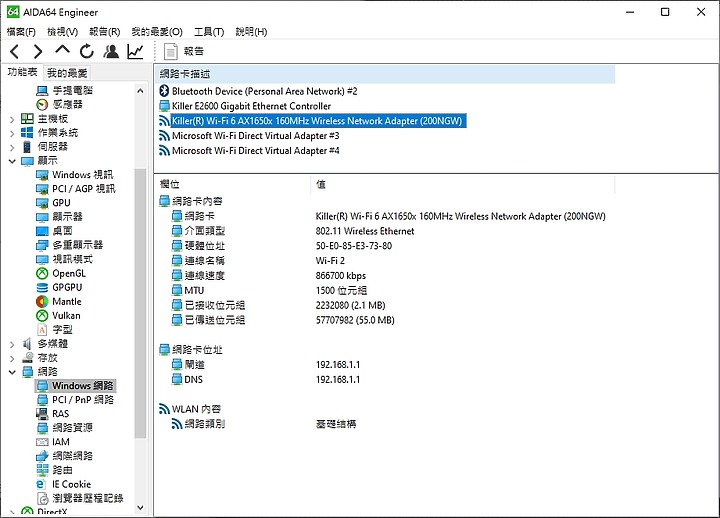
Task: Open the user icon in the toolbar
Action: pos(111,51)
